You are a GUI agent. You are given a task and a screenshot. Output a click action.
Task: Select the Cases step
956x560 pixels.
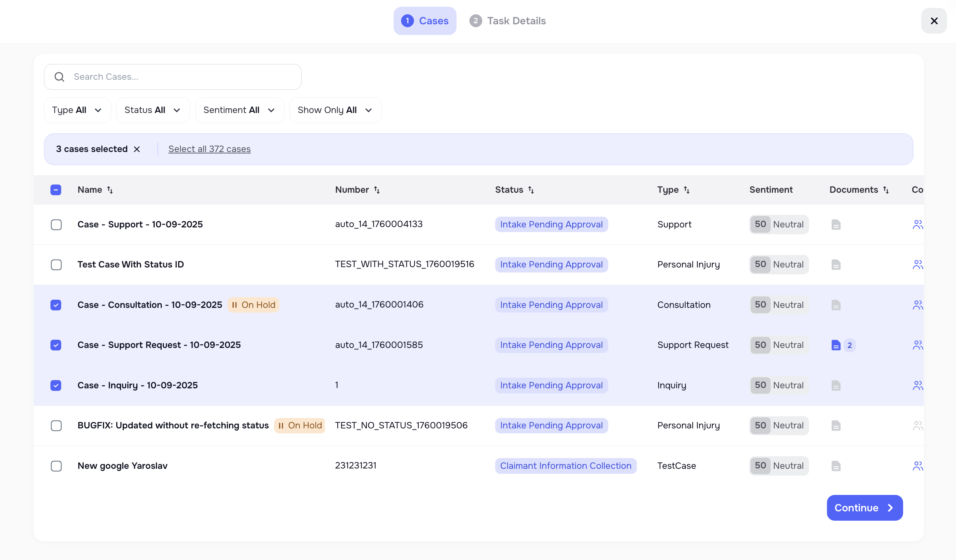point(425,21)
